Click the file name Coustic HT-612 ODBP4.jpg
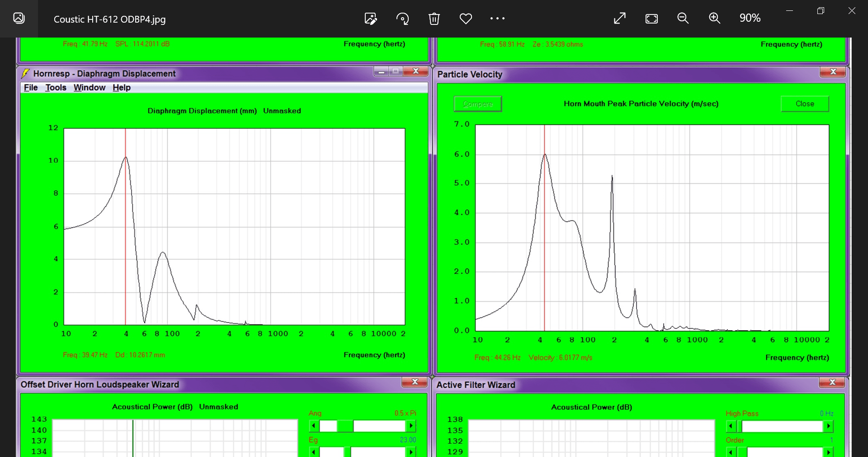The width and height of the screenshot is (868, 457). [x=109, y=19]
